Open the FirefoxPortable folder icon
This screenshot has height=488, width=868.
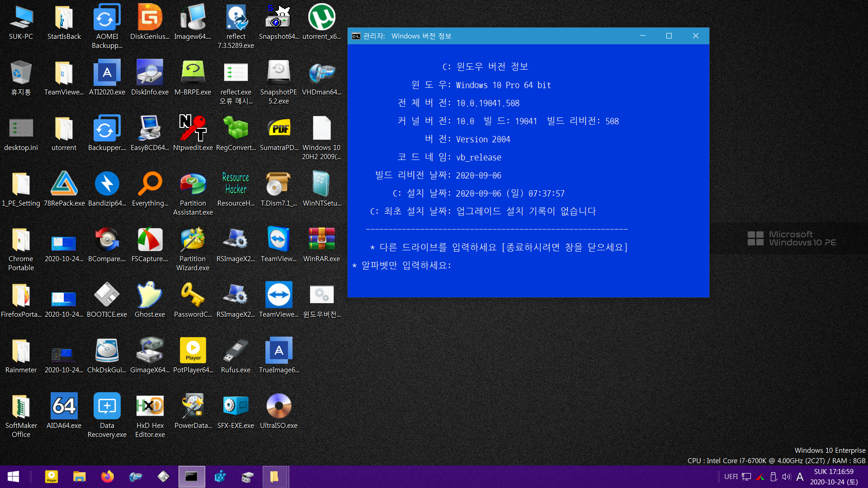click(x=21, y=300)
